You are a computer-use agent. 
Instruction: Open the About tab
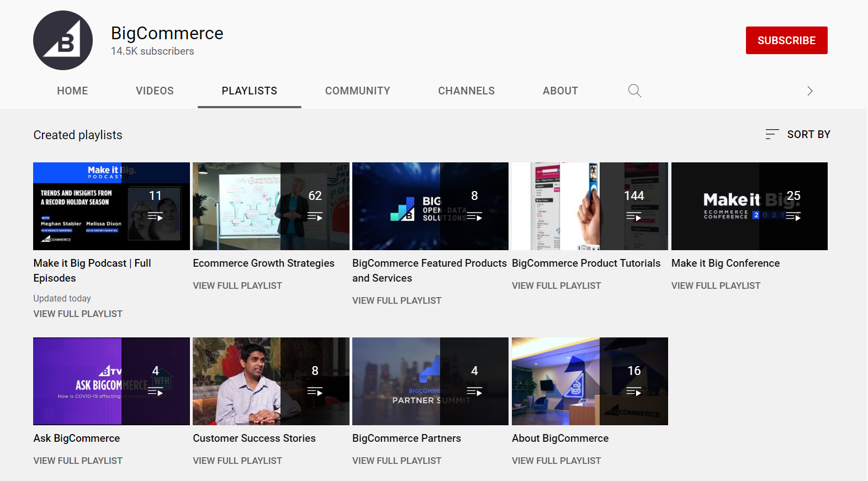point(560,91)
